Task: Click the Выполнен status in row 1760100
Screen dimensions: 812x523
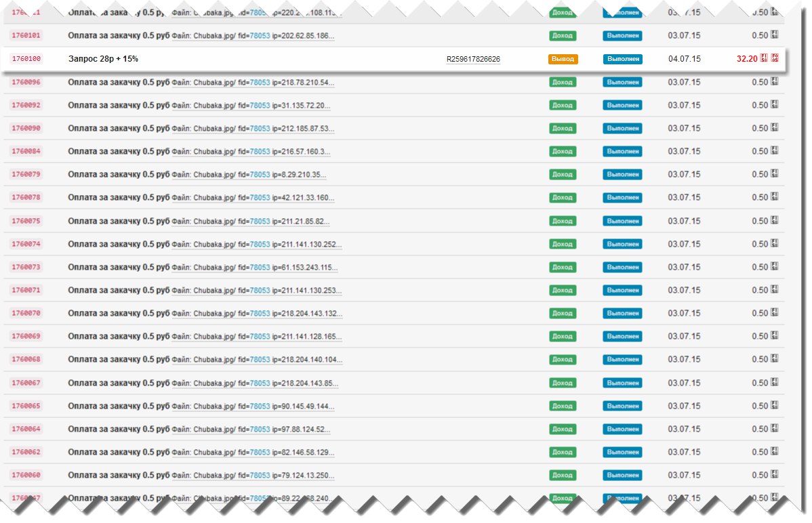Action: (622, 59)
